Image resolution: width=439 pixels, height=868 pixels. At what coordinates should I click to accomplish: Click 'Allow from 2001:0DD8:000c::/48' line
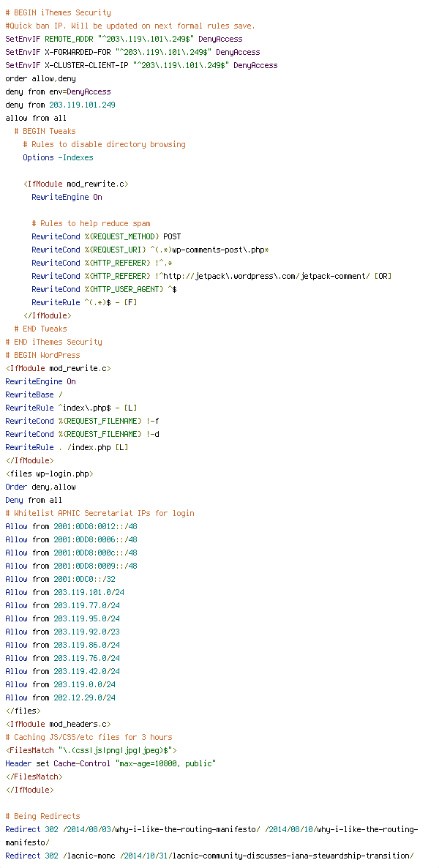(72, 553)
